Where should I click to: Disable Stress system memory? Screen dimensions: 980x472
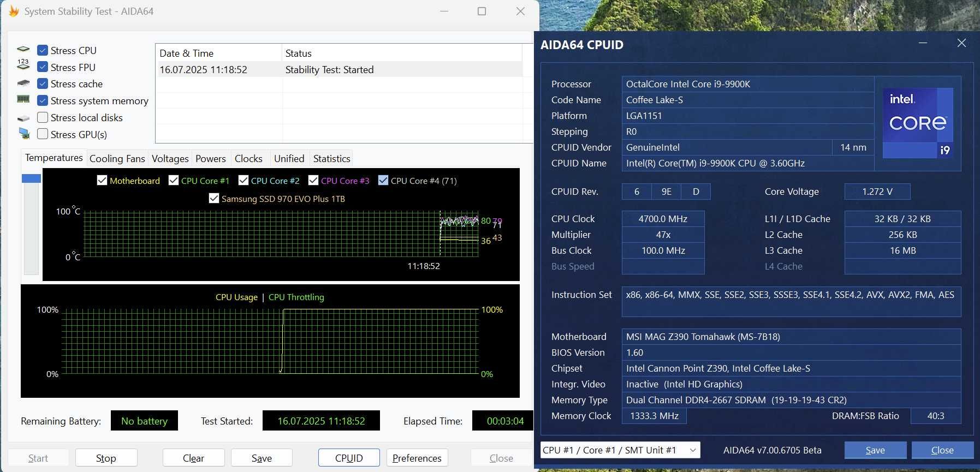point(43,100)
